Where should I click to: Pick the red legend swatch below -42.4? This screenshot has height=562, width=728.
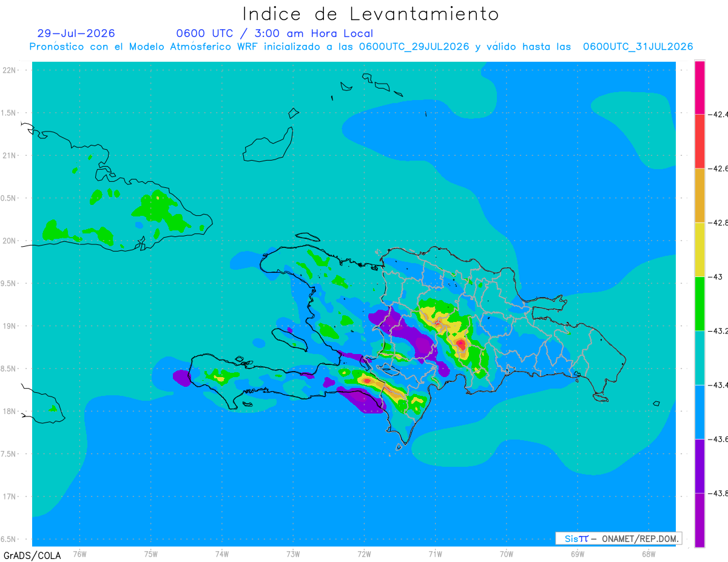click(699, 141)
